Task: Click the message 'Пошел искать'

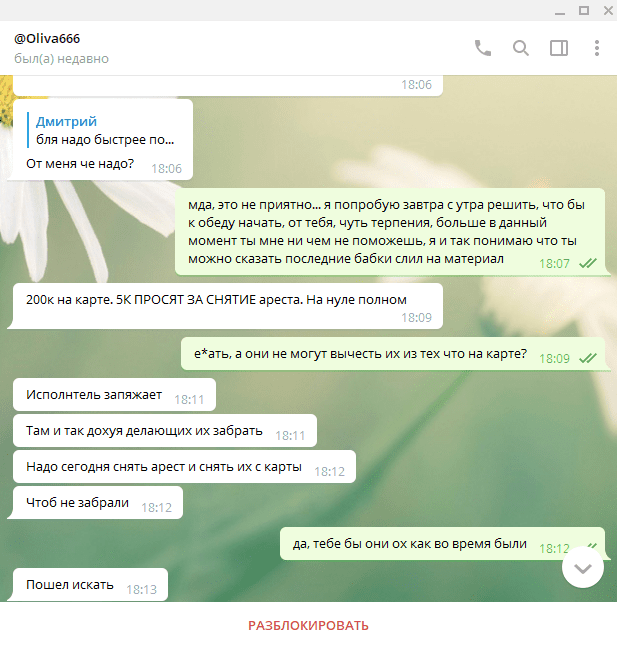Action: coord(90,585)
